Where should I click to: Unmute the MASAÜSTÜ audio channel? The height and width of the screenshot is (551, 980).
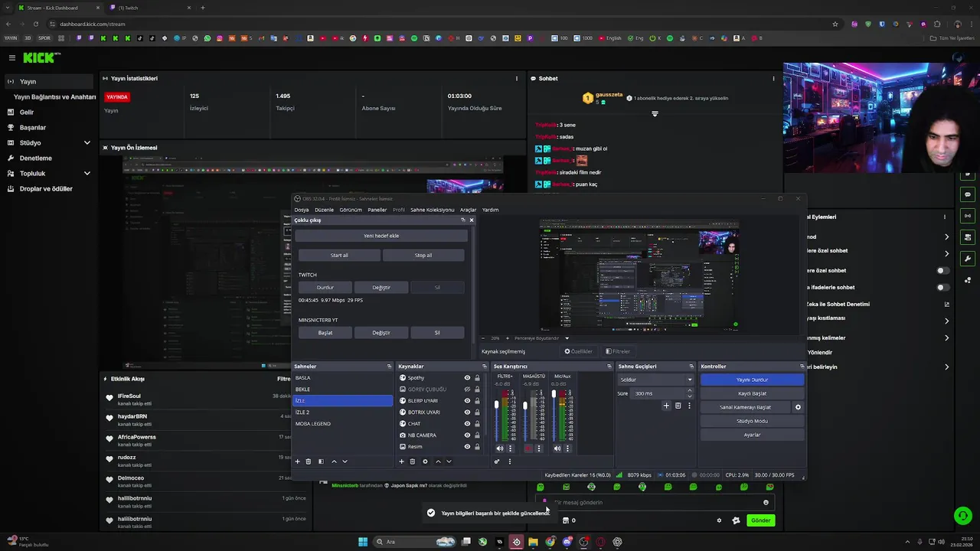coord(528,448)
